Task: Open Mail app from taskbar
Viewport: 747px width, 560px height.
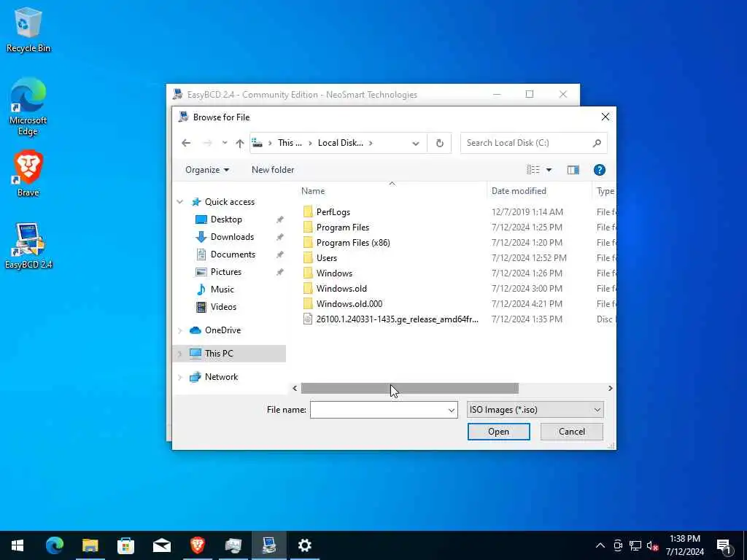Action: (x=161, y=545)
